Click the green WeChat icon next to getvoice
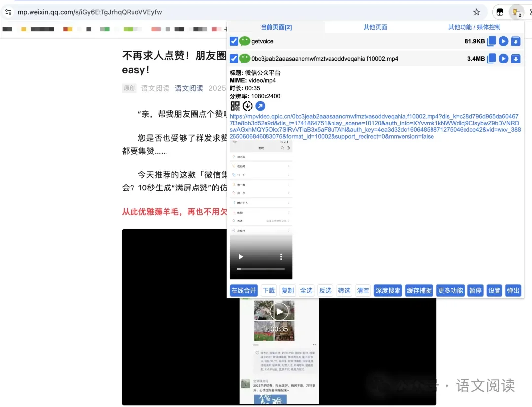This screenshot has height=407, width=532. point(244,41)
